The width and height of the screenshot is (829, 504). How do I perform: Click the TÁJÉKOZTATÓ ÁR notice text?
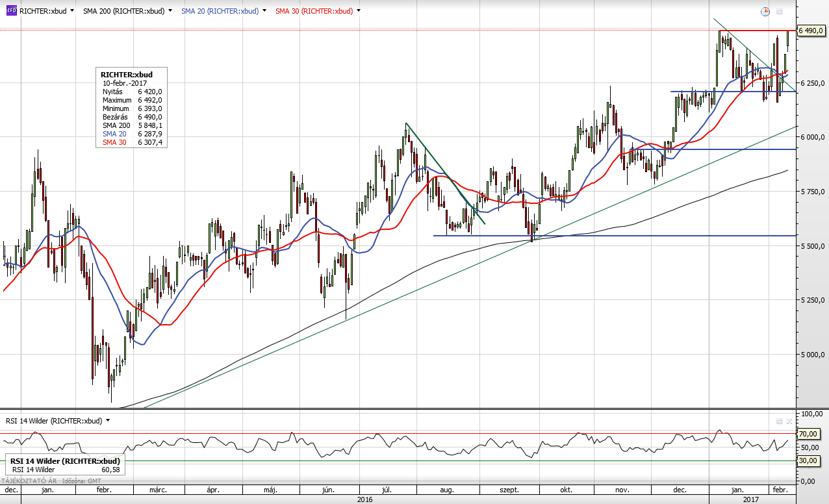coord(29,481)
